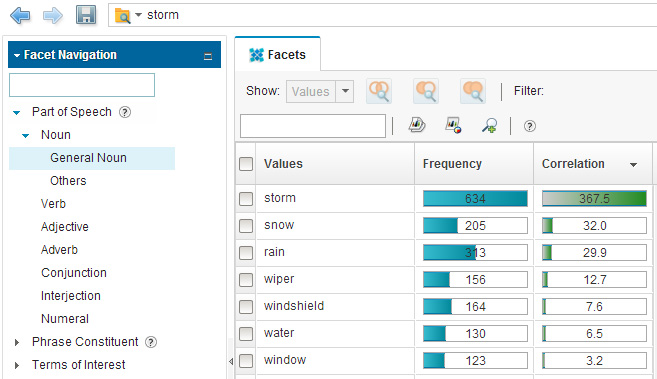Collapse the Part of Speech node
The height and width of the screenshot is (379, 657).
(x=17, y=112)
